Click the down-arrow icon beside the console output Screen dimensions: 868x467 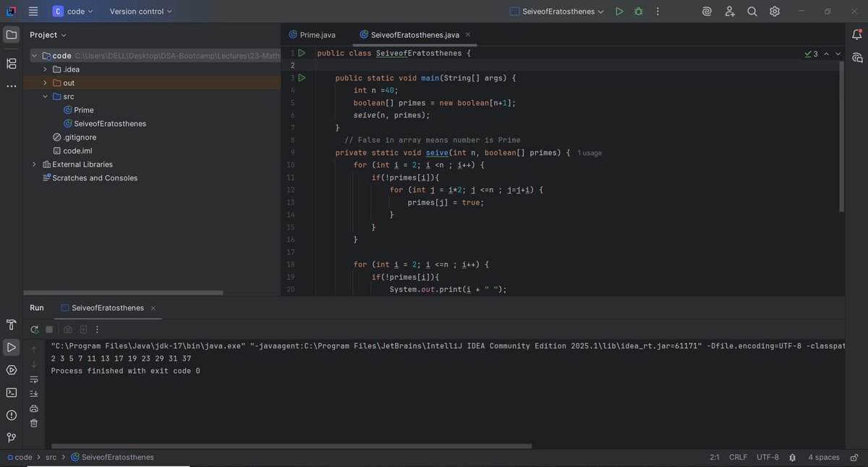(x=34, y=363)
